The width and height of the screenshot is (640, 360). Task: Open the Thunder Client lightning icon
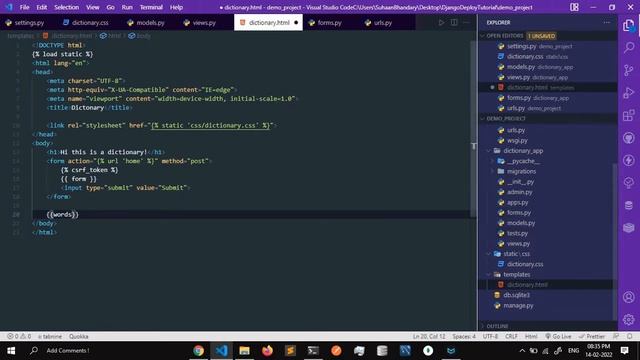tap(629, 160)
